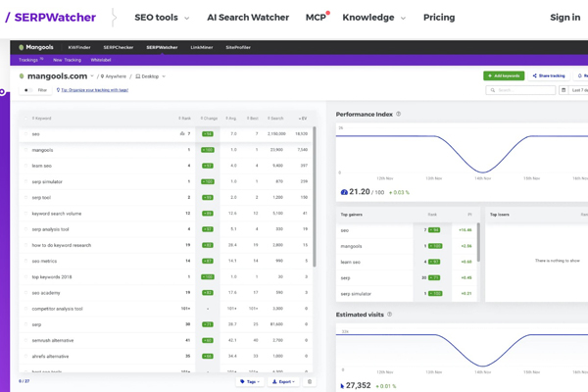Image resolution: width=588 pixels, height=392 pixels.
Task: Click the trash delete keywords icon
Action: pos(310,381)
